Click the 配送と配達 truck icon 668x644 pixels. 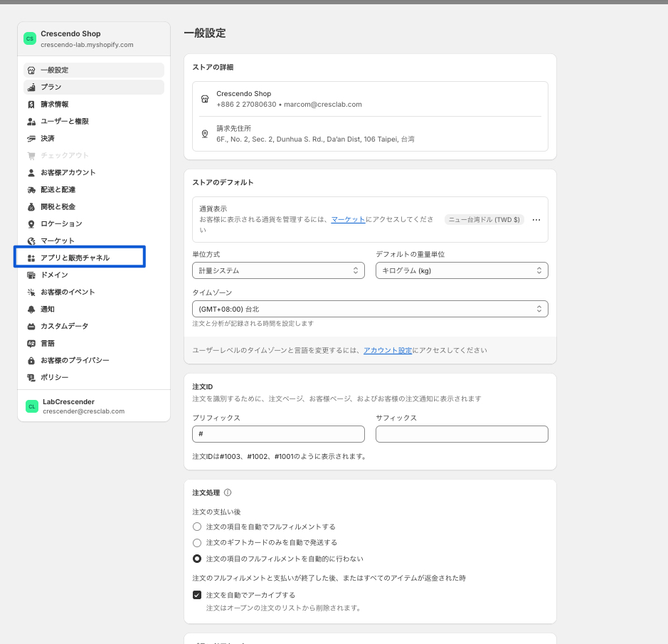(31, 189)
